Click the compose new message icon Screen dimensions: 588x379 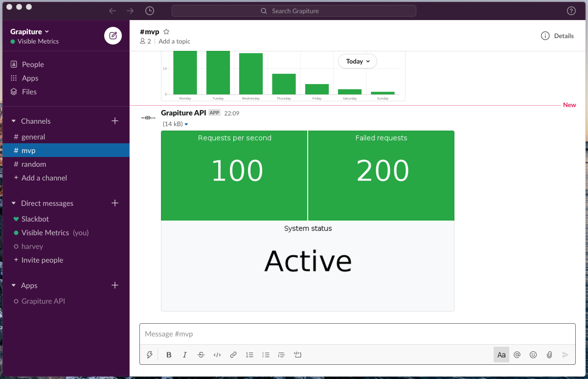click(x=113, y=36)
